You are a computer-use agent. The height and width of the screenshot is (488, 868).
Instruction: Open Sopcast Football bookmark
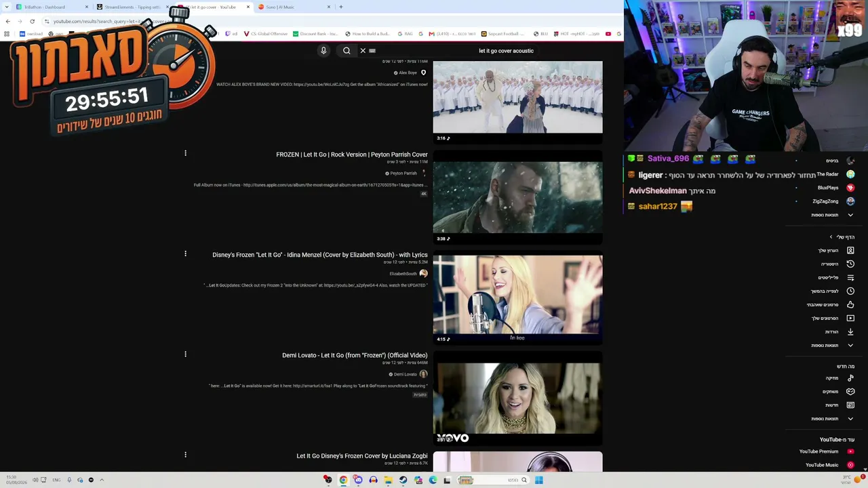pyautogui.click(x=503, y=34)
